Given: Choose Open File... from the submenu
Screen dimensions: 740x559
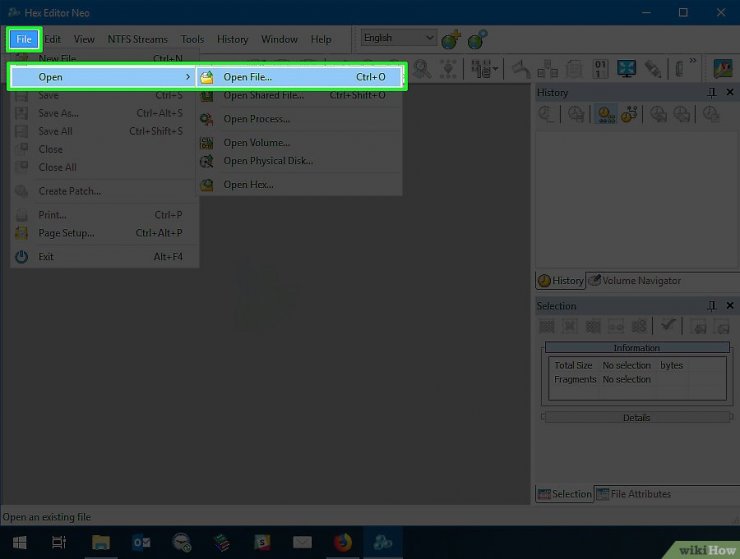Looking at the screenshot, I should coord(299,77).
